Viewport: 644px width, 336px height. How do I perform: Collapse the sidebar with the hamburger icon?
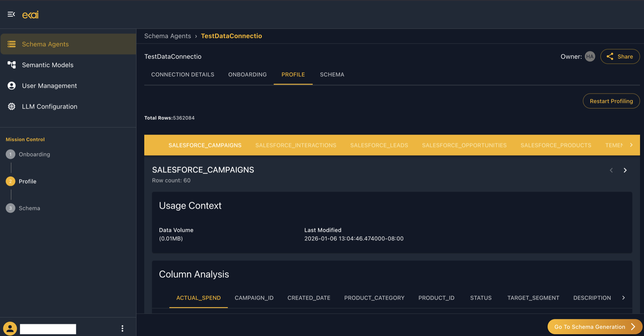pos(11,14)
